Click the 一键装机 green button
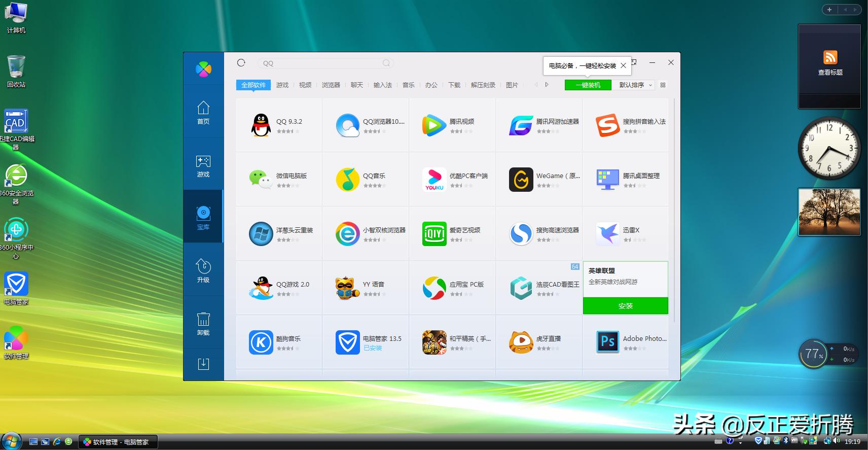The width and height of the screenshot is (868, 450). tap(588, 85)
